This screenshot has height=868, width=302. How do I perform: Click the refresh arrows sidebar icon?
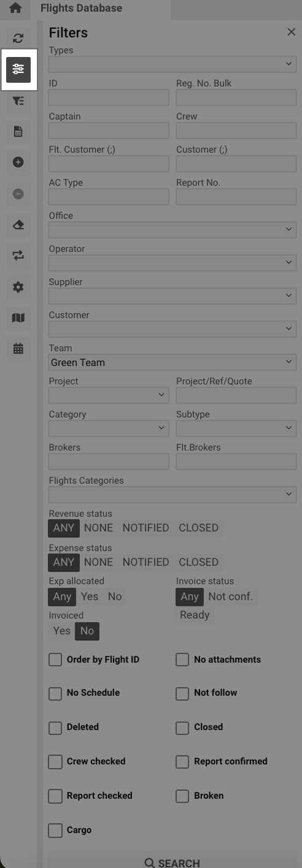coord(18,39)
